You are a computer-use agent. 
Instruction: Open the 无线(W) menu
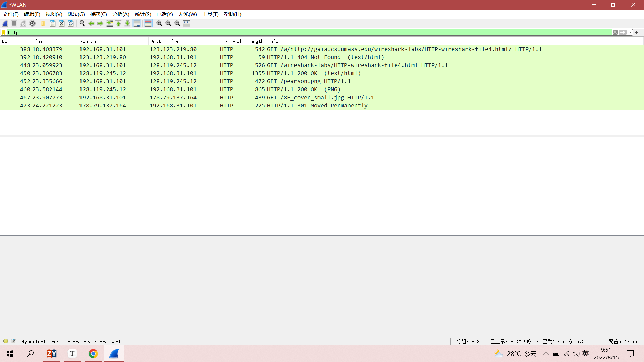click(187, 14)
